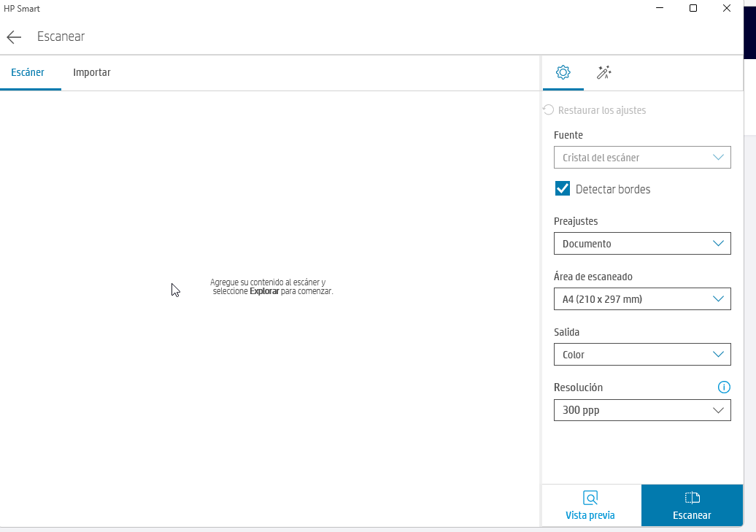Toggle the Detectar bordes checkbox
The image size is (756, 532).
click(563, 189)
